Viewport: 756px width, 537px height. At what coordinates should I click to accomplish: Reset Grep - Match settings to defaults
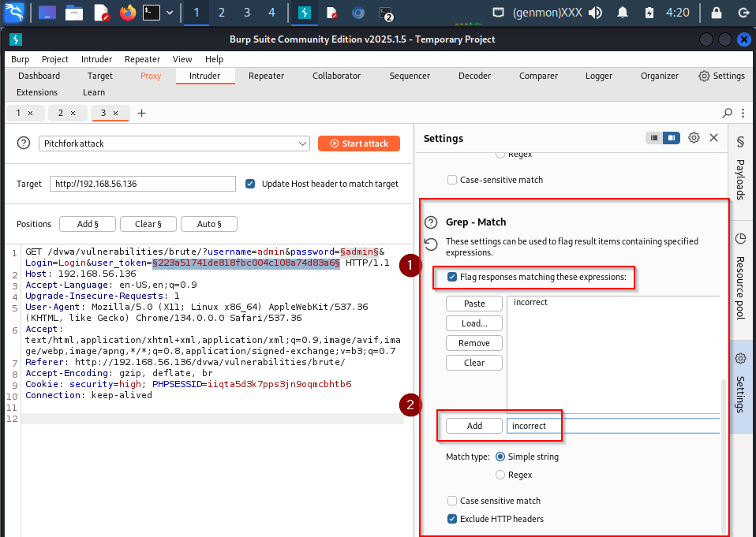(431, 244)
